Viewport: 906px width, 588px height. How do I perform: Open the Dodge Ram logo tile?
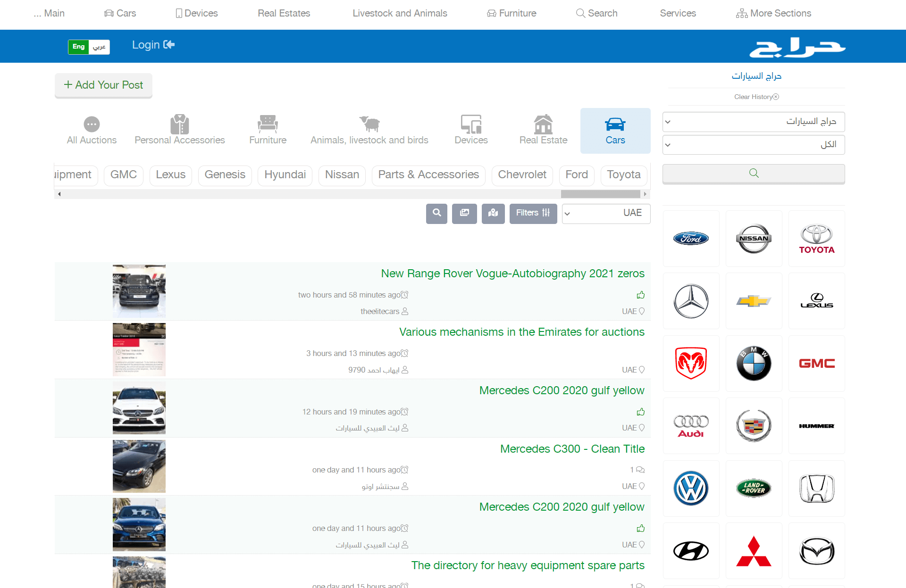(x=691, y=364)
